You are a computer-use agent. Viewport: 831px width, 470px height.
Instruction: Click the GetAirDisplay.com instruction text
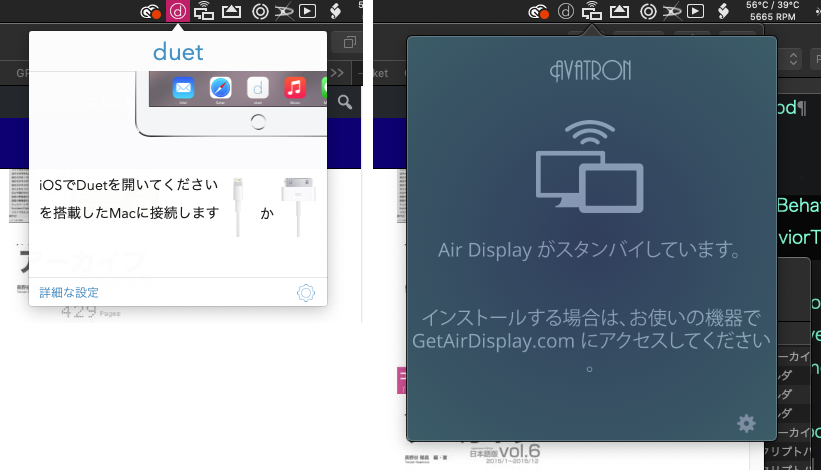click(x=591, y=340)
